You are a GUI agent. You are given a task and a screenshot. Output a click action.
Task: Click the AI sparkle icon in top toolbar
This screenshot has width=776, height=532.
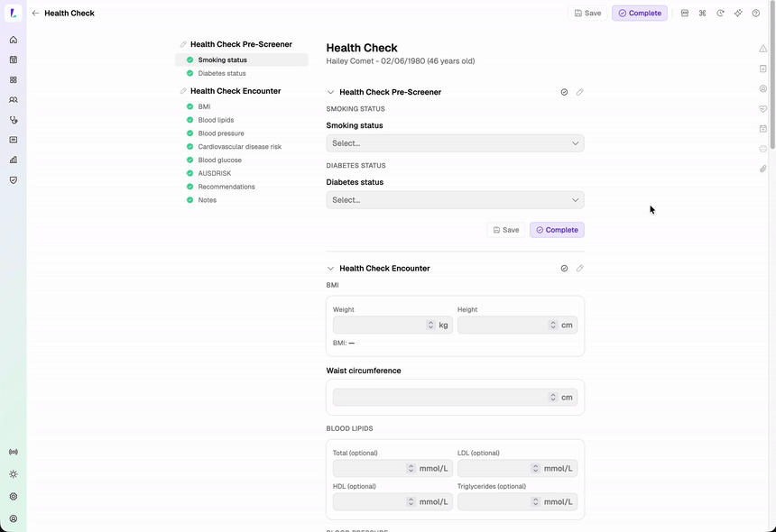tap(738, 14)
